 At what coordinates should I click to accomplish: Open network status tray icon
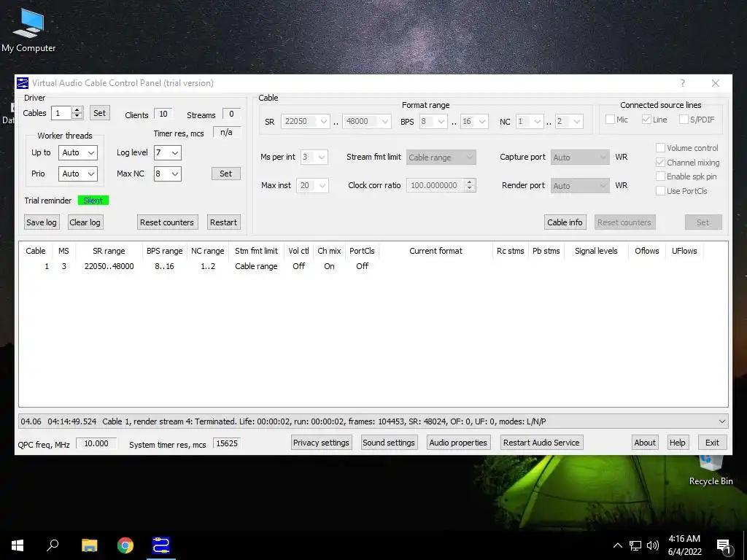(x=635, y=545)
